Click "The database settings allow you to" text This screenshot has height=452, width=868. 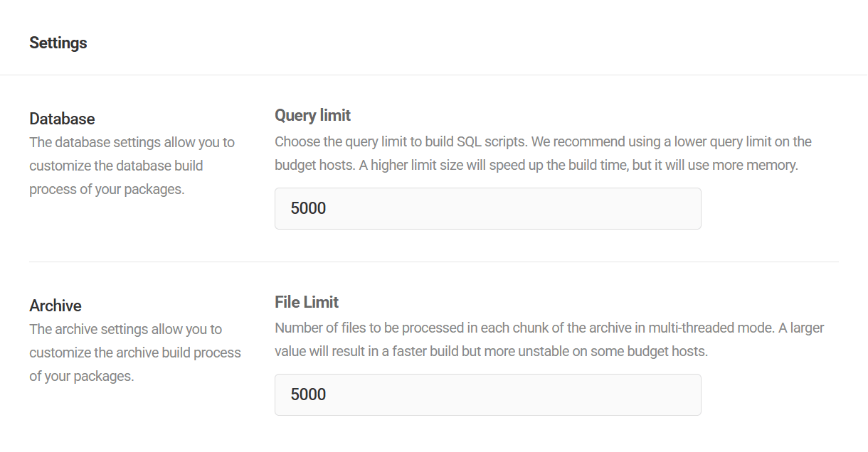(132, 142)
